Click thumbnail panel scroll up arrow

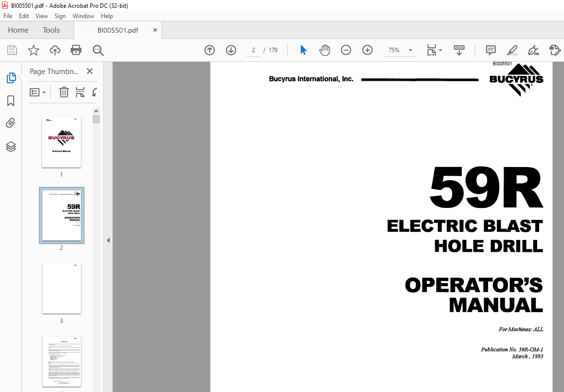click(x=96, y=111)
